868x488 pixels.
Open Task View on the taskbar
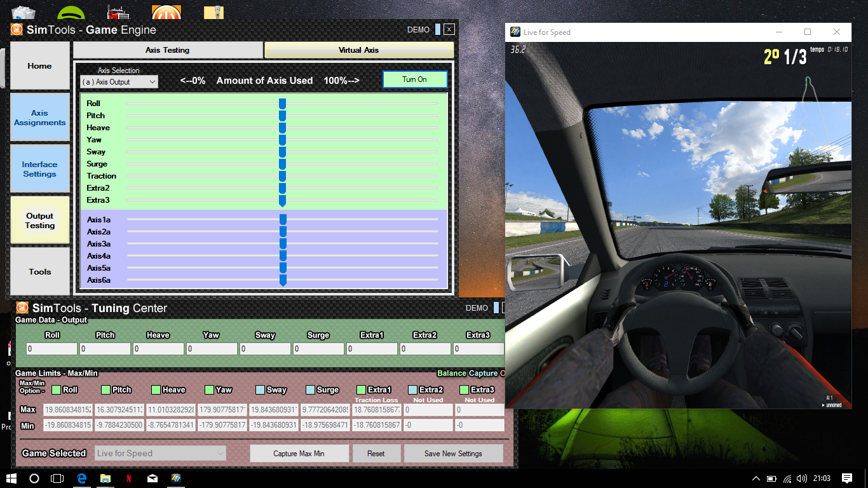57,478
